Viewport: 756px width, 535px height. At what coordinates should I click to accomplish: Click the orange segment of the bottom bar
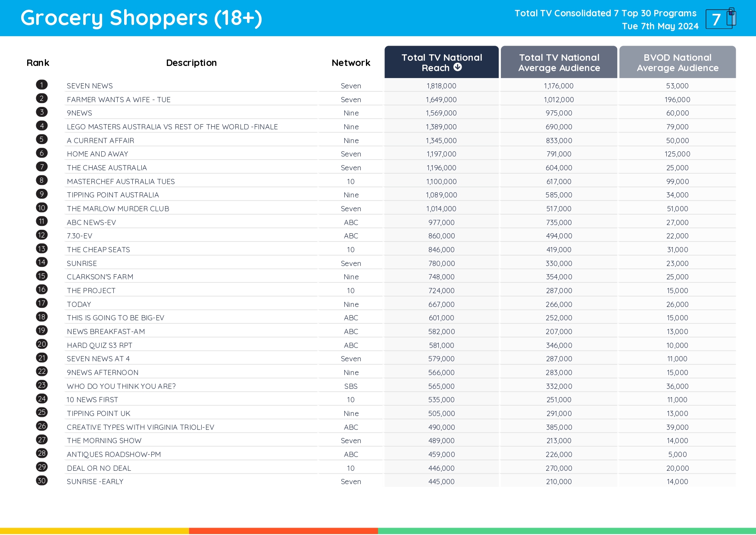pyautogui.click(x=283, y=531)
